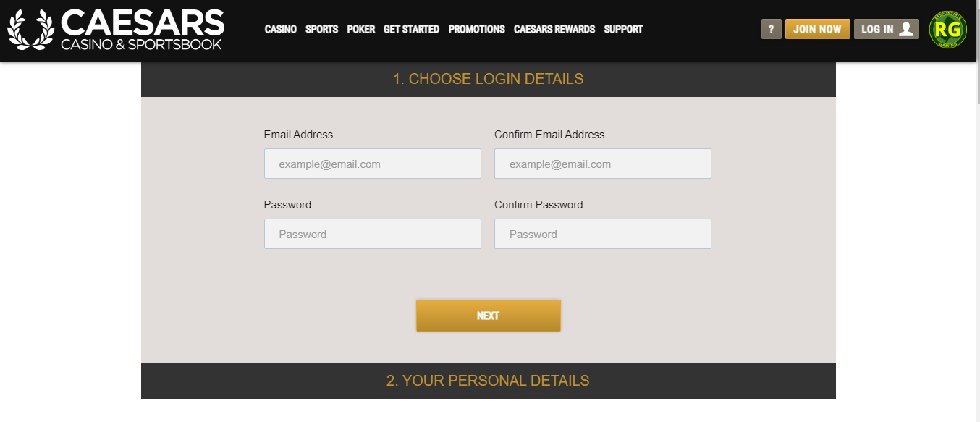The image size is (980, 422).
Task: Open the Casino menu item
Action: tap(281, 30)
